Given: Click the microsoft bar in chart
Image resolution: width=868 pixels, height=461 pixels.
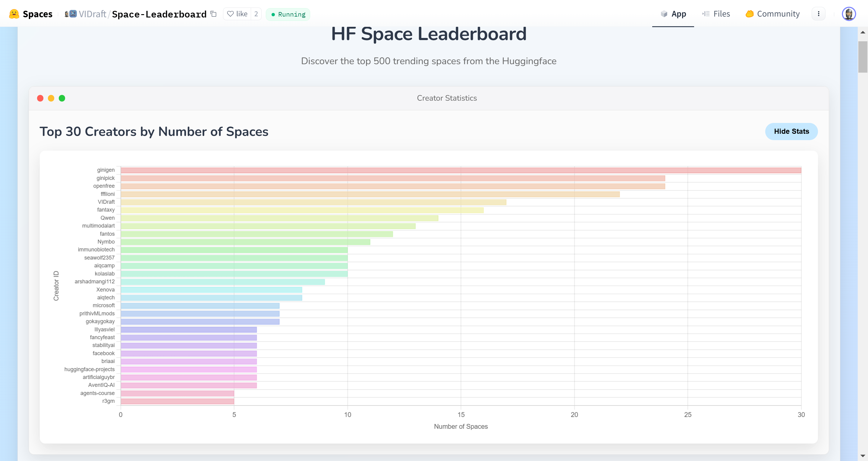Looking at the screenshot, I should click(200, 306).
